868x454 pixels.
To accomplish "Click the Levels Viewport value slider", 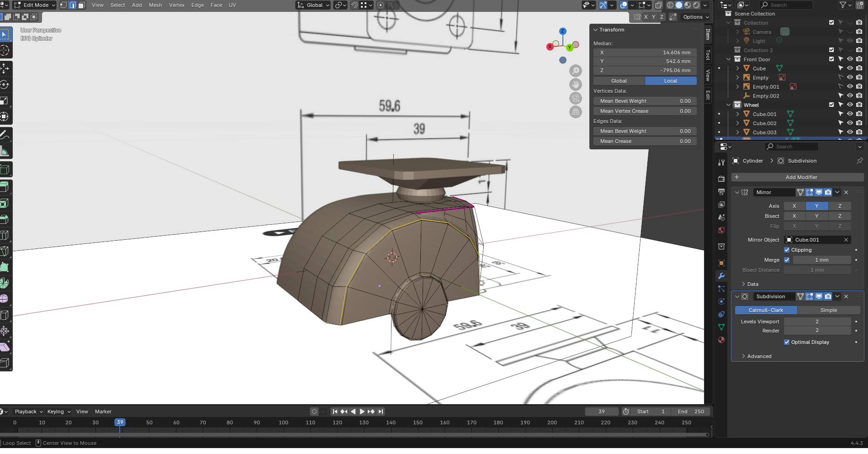I will pyautogui.click(x=817, y=322).
